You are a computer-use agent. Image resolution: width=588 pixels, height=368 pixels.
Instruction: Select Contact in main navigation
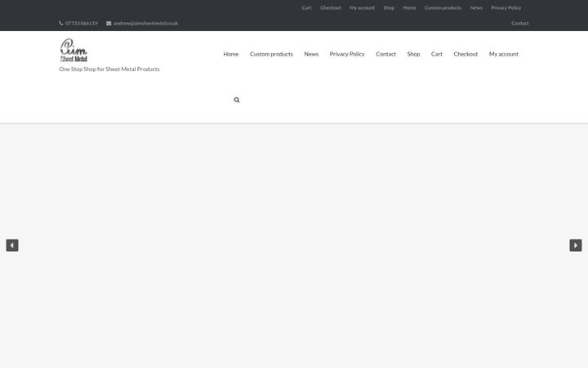(x=385, y=54)
